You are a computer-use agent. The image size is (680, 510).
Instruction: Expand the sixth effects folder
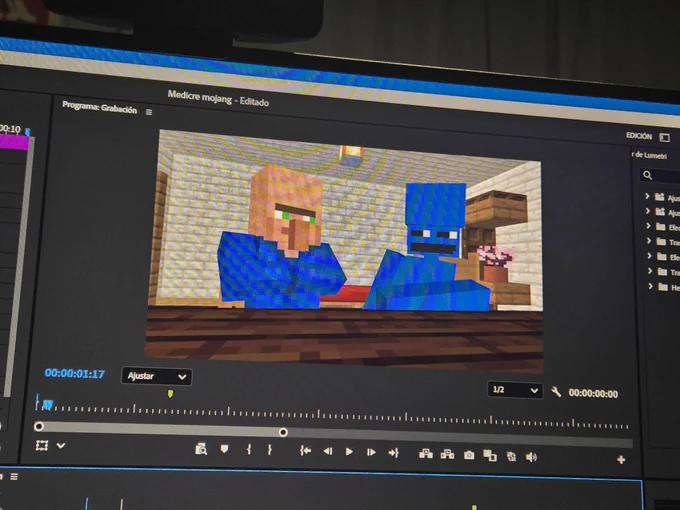click(650, 271)
